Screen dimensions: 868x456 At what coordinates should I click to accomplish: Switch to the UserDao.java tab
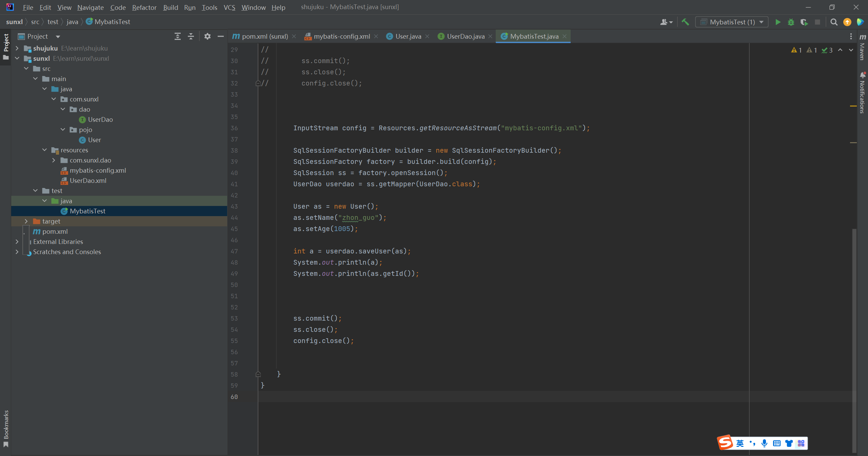[x=465, y=36]
